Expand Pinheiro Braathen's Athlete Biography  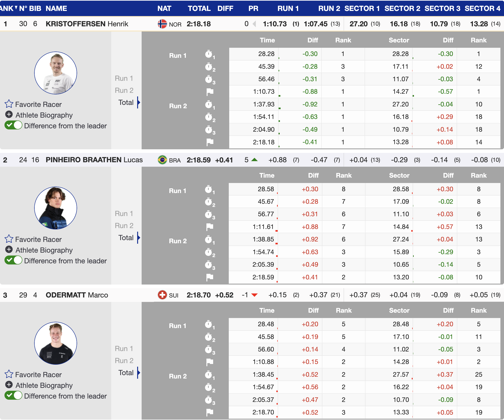click(9, 250)
